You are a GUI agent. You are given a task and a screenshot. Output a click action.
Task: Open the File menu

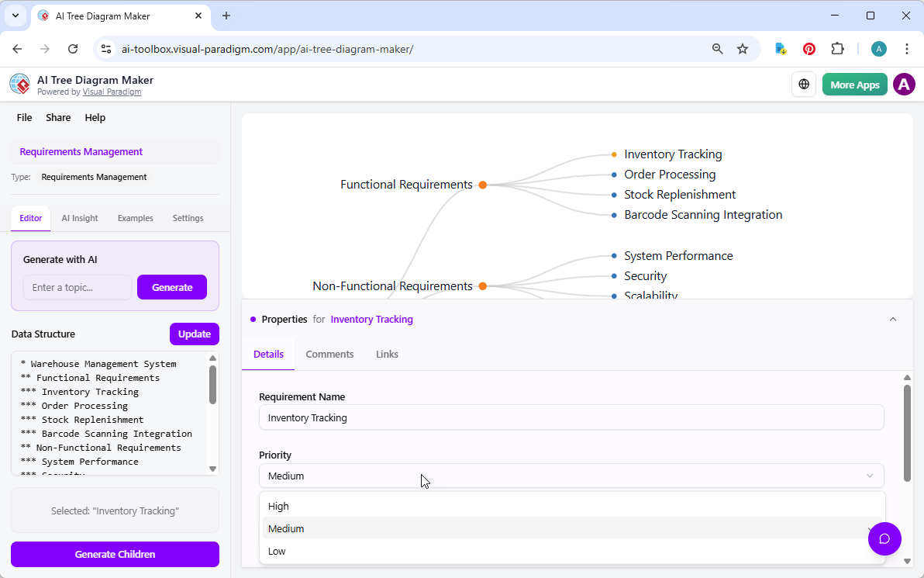tap(24, 117)
